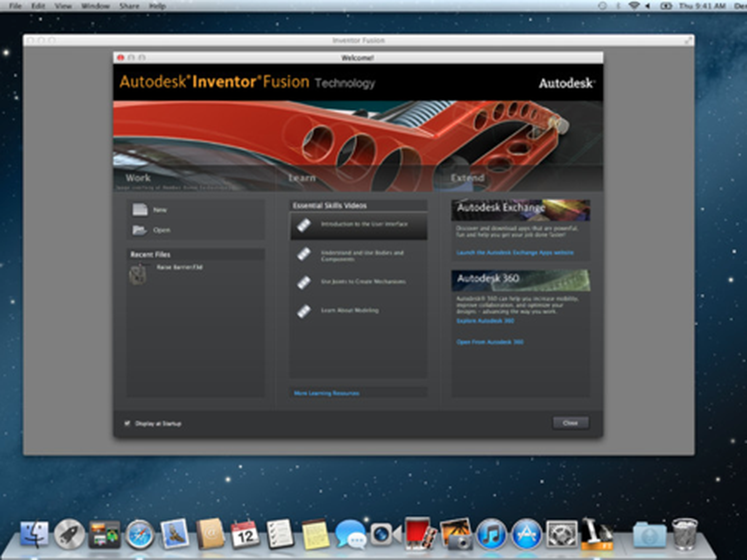This screenshot has width=747, height=560.
Task: Open the recent file thumbnail
Action: [x=138, y=274]
